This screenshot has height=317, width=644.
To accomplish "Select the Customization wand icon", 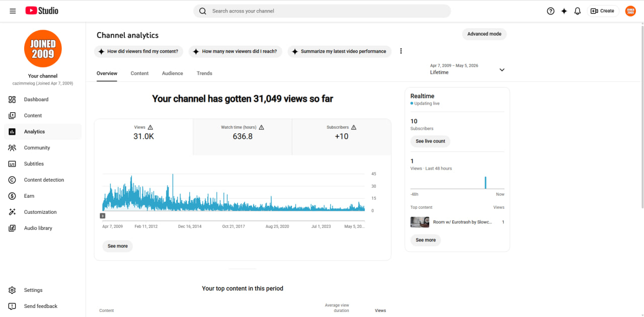I will click(13, 212).
